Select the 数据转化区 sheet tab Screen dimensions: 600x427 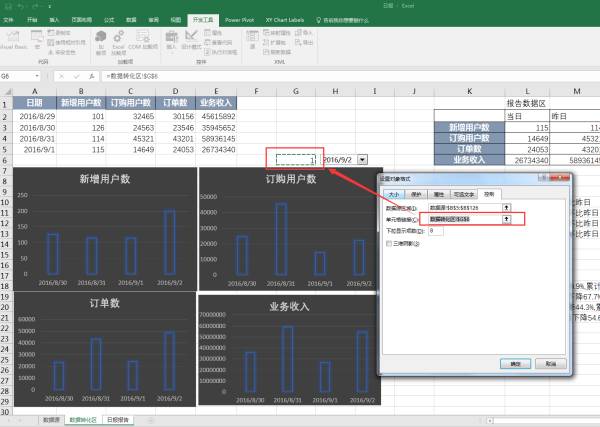pos(83,420)
